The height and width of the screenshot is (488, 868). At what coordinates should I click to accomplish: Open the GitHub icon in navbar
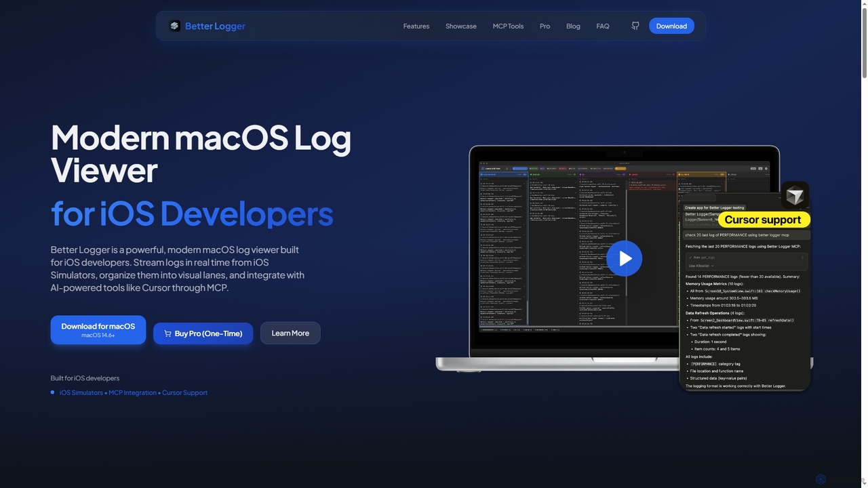(635, 26)
